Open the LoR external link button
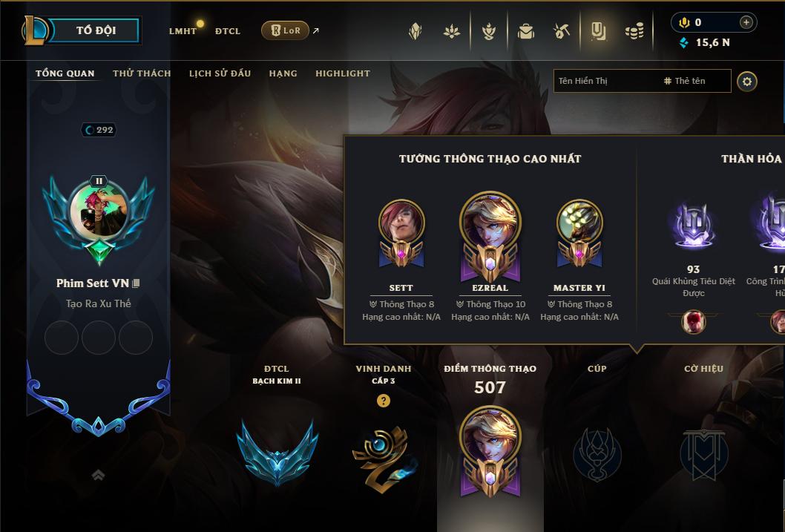This screenshot has width=785, height=532. [x=285, y=30]
